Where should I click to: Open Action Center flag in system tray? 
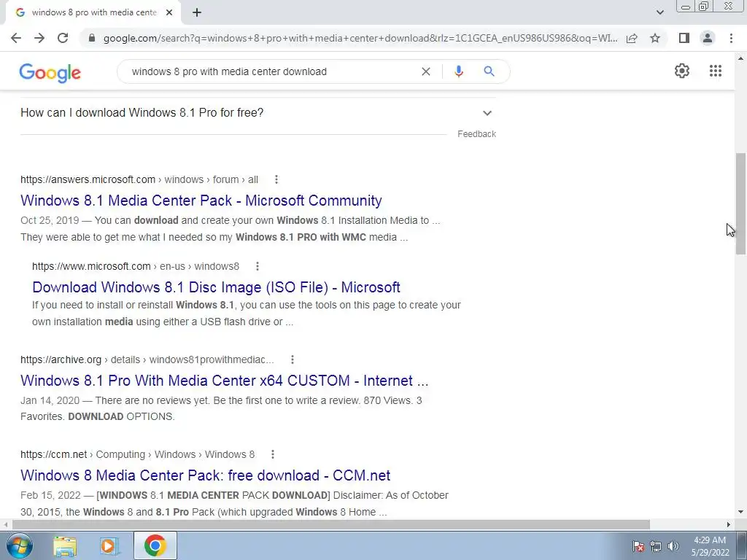click(638, 546)
